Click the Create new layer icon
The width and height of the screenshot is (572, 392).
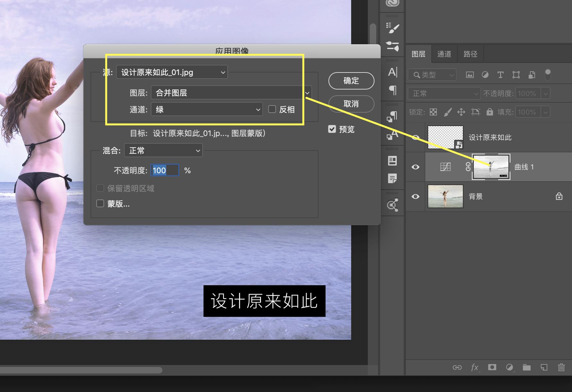(x=544, y=368)
